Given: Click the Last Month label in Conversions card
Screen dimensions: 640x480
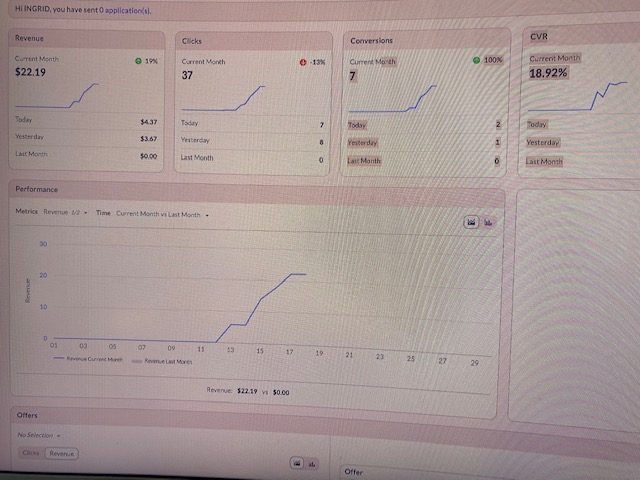Looking at the screenshot, I should (x=364, y=161).
